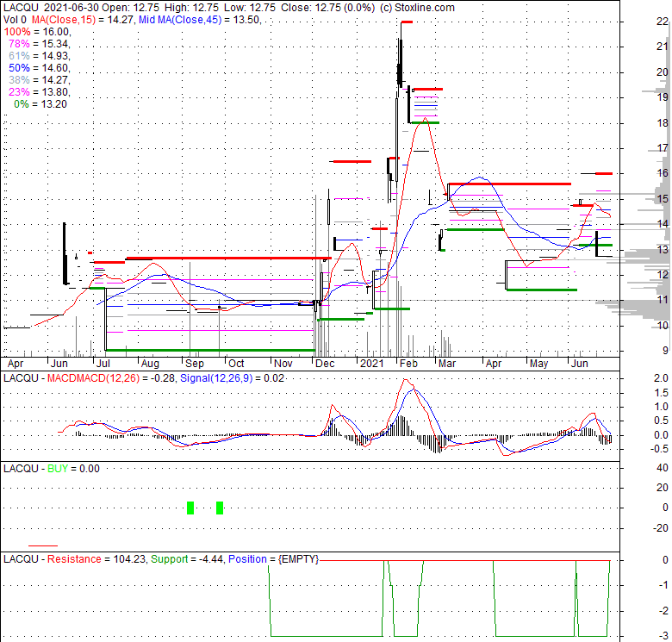Click the Nov month label on time axis
Image resolution: width=672 pixels, height=642 pixels.
tap(283, 364)
